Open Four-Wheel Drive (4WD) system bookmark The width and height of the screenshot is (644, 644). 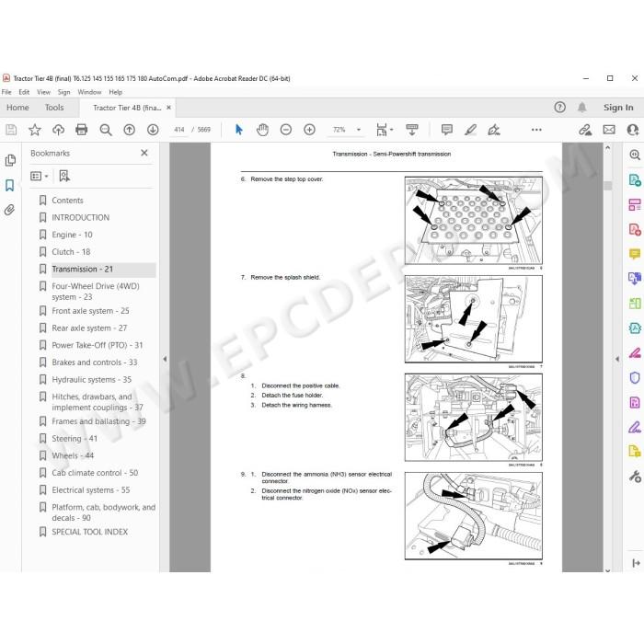click(x=96, y=292)
